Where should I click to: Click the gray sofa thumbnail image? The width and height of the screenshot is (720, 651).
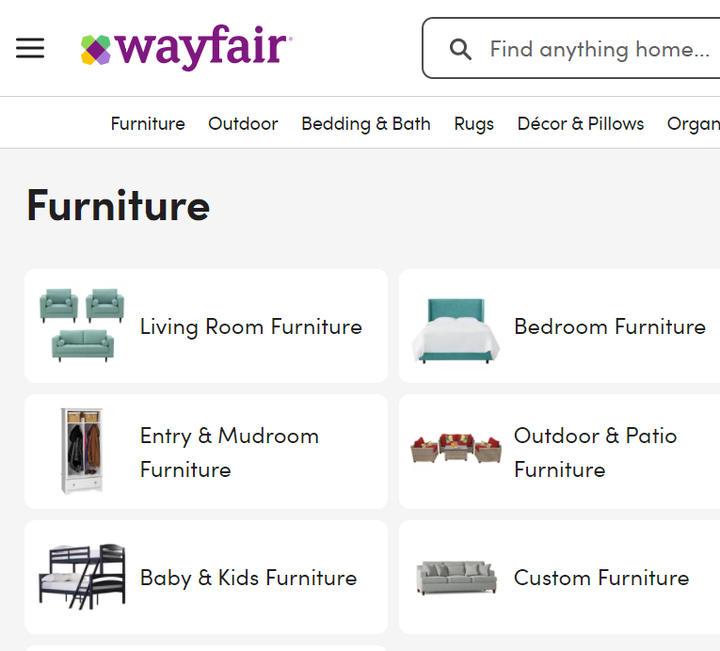[x=456, y=577]
